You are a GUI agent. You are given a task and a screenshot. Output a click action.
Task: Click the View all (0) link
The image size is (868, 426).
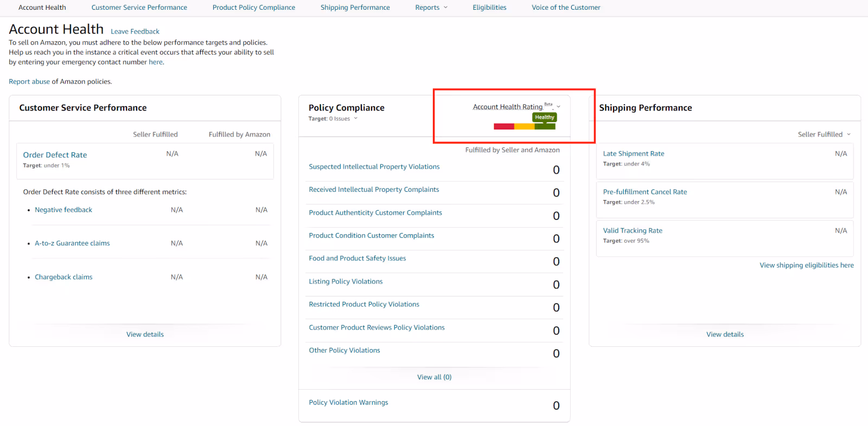pyautogui.click(x=434, y=377)
